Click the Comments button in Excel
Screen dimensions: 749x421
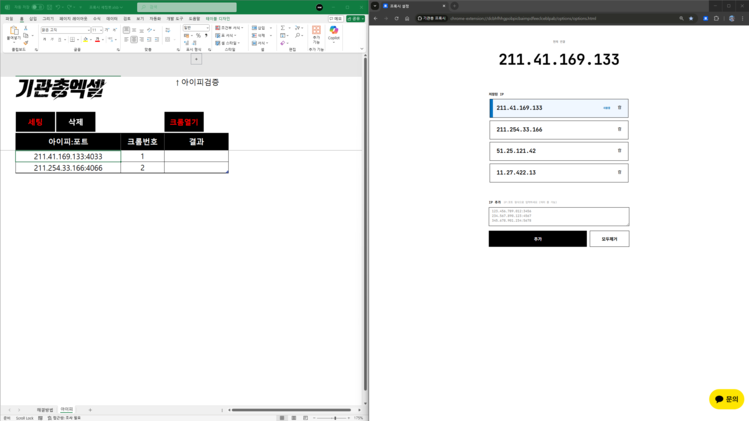click(x=336, y=19)
